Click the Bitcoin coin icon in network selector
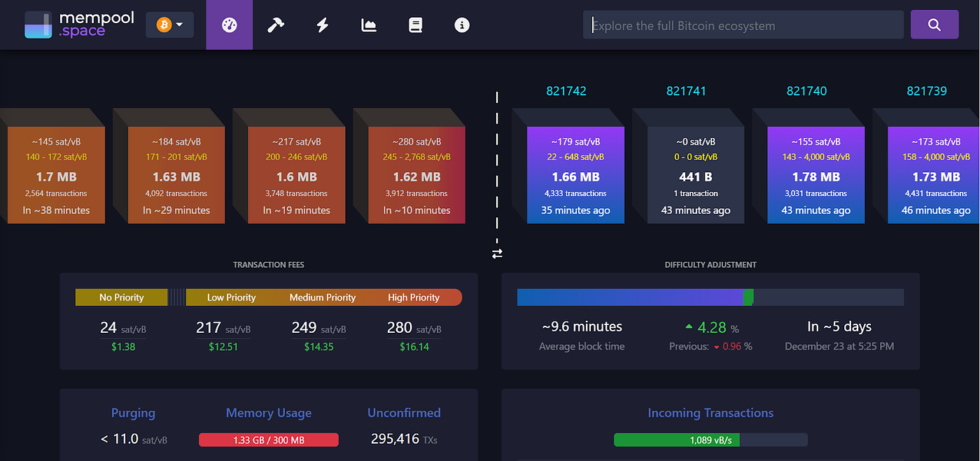The width and height of the screenshot is (980, 461). [x=163, y=24]
